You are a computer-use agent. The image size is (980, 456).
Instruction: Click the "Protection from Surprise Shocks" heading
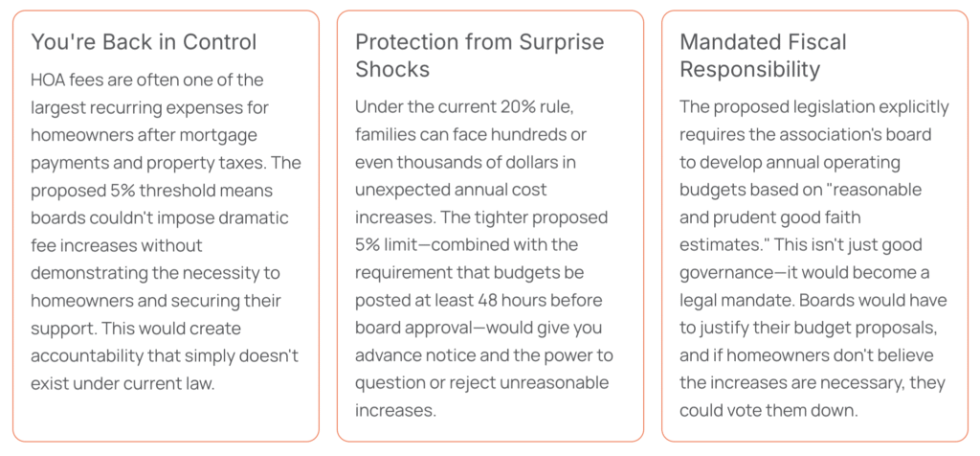coord(479,56)
